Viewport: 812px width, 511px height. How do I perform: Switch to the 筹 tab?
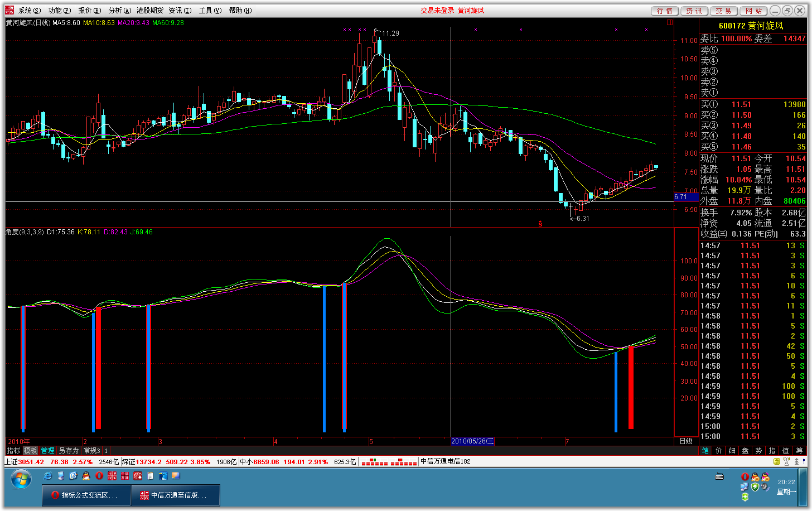pyautogui.click(x=799, y=451)
